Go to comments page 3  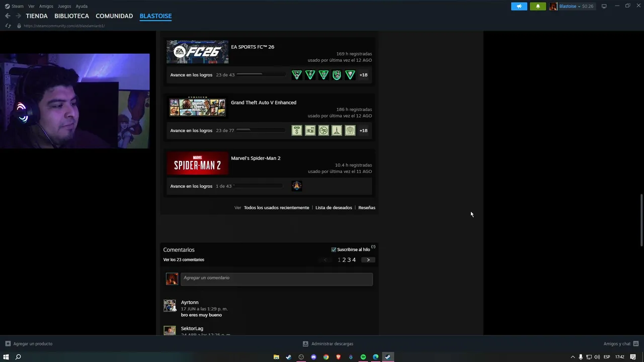(349, 260)
